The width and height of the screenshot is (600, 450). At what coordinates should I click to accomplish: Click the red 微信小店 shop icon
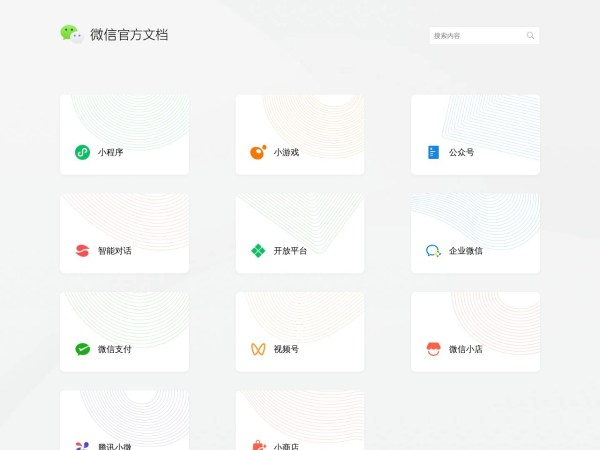(433, 349)
